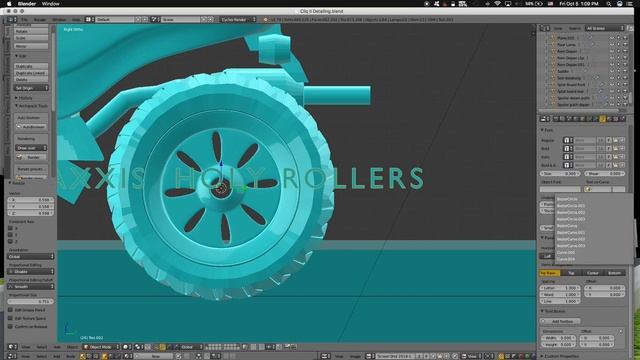
Task: Open the Object Mode dropdown
Action: point(101,347)
